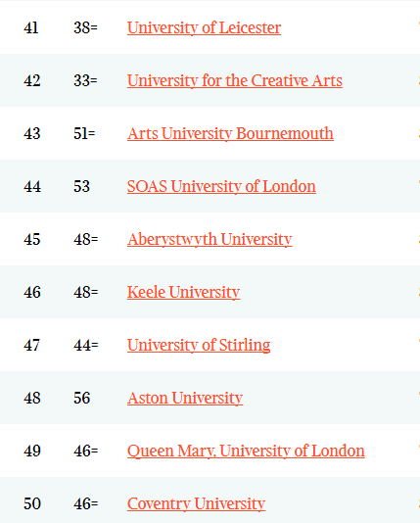420x523 pixels.
Task: Click rank number 50 beside Coventry
Action: click(x=32, y=504)
